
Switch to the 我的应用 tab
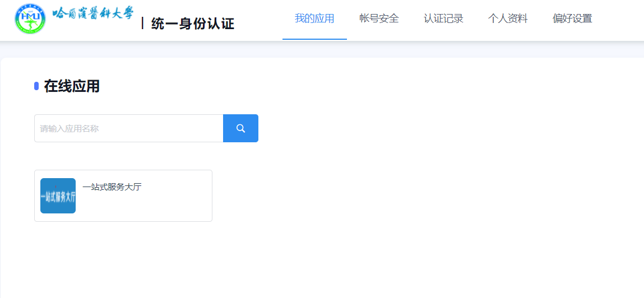[314, 18]
